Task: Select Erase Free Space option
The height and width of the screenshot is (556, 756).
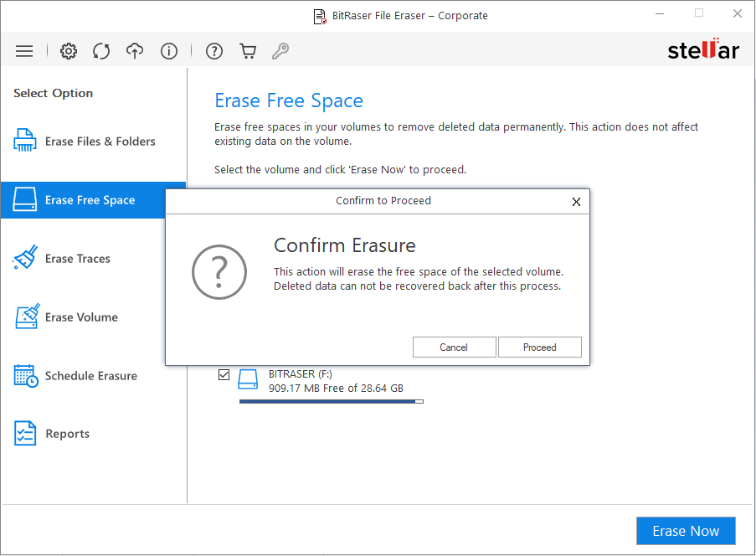Action: click(x=93, y=200)
